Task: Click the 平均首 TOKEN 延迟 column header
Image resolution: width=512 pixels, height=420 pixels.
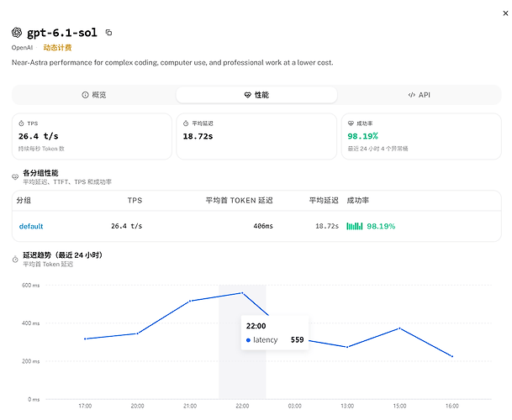Action: pos(239,201)
